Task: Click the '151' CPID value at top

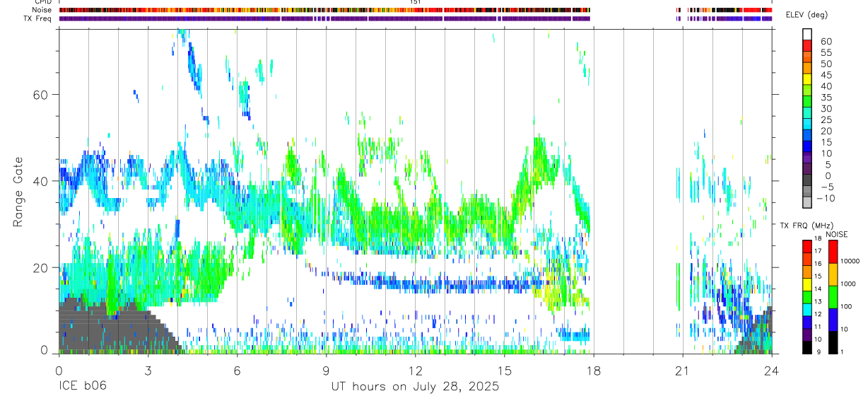Action: click(x=416, y=2)
